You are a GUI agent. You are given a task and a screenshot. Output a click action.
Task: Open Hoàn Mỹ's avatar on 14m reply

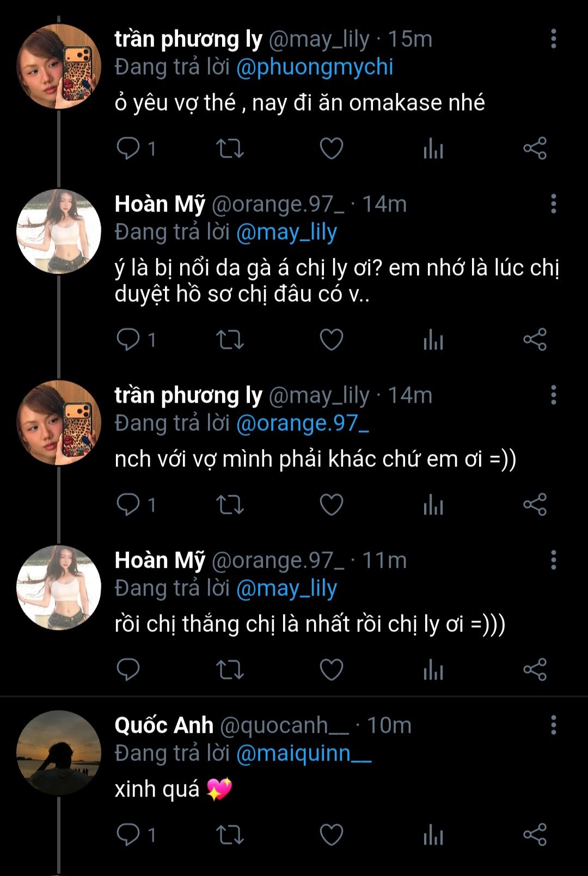pos(59,231)
